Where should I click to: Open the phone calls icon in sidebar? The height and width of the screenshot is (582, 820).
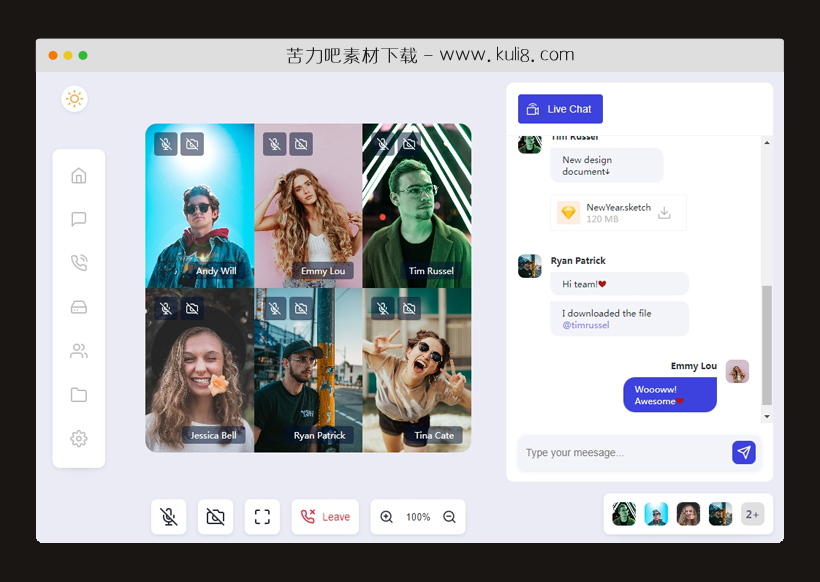[x=79, y=263]
